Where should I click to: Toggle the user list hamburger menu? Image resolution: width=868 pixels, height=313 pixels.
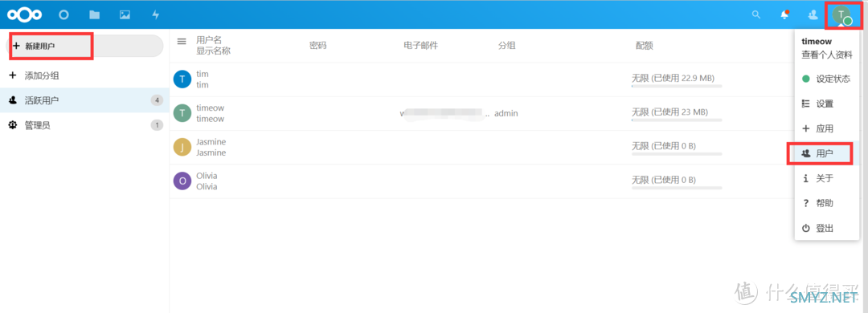(182, 41)
